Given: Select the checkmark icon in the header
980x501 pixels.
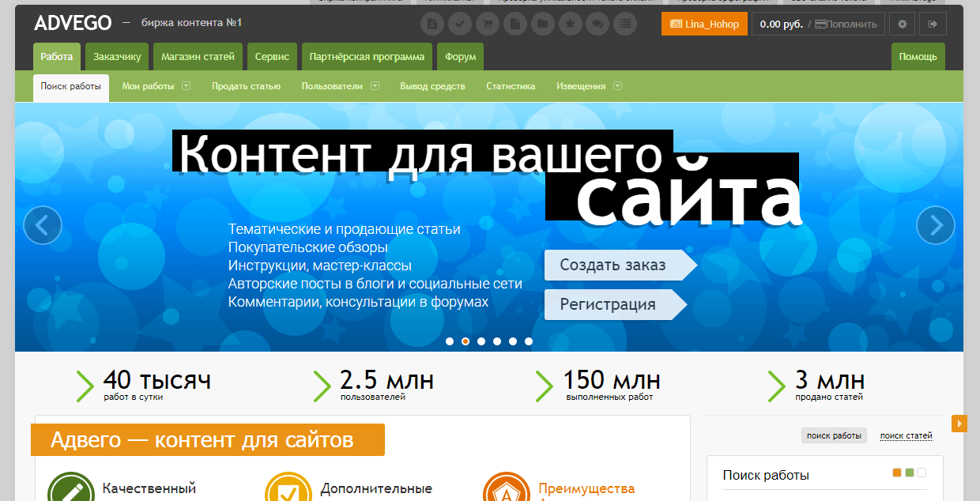Looking at the screenshot, I should click(459, 24).
